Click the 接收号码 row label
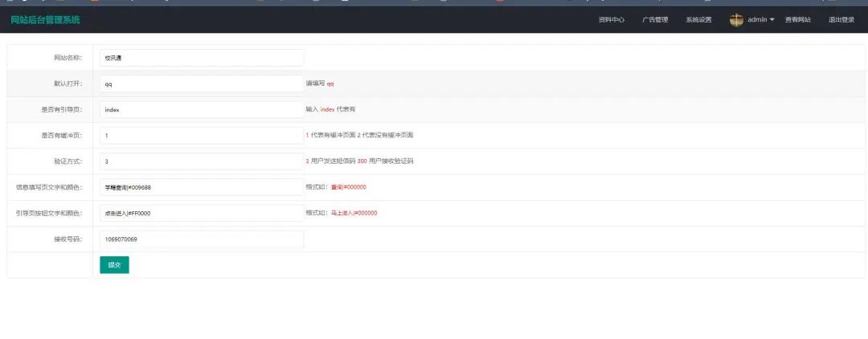868x339 pixels. point(69,239)
